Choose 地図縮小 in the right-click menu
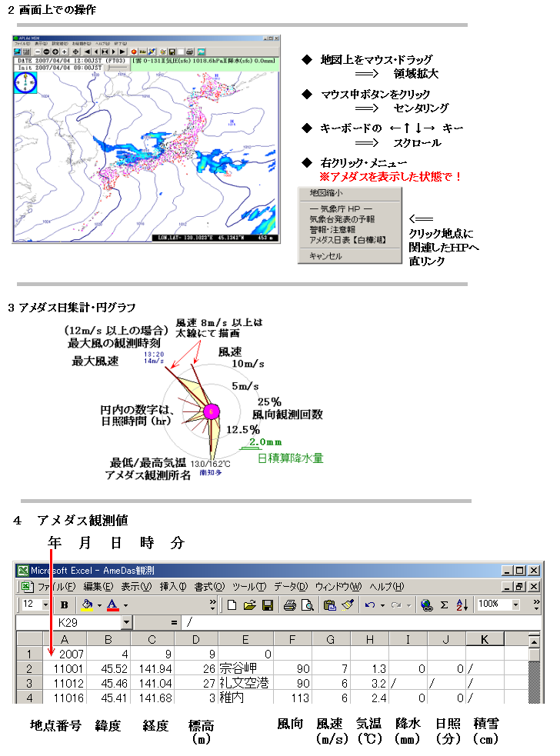560x756 pixels. 326,193
